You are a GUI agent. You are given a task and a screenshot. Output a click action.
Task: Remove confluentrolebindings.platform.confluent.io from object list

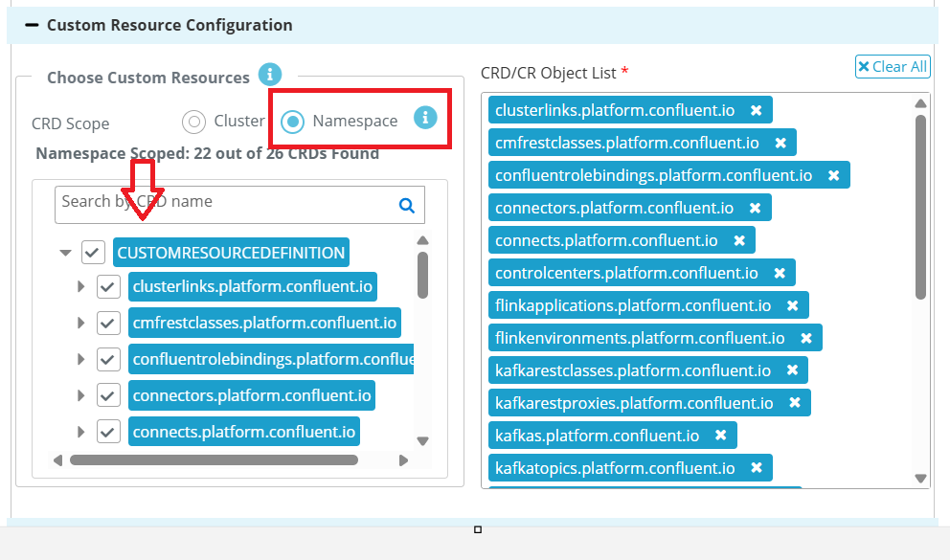834,175
